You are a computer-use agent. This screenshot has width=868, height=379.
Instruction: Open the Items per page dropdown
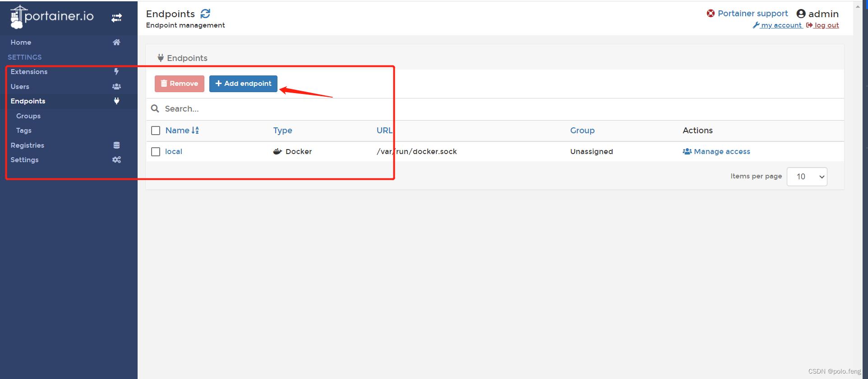click(807, 177)
